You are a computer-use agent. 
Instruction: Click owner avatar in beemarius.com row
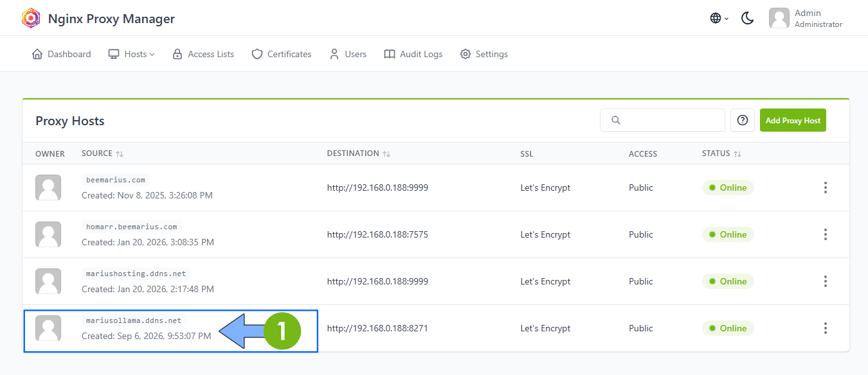point(48,187)
